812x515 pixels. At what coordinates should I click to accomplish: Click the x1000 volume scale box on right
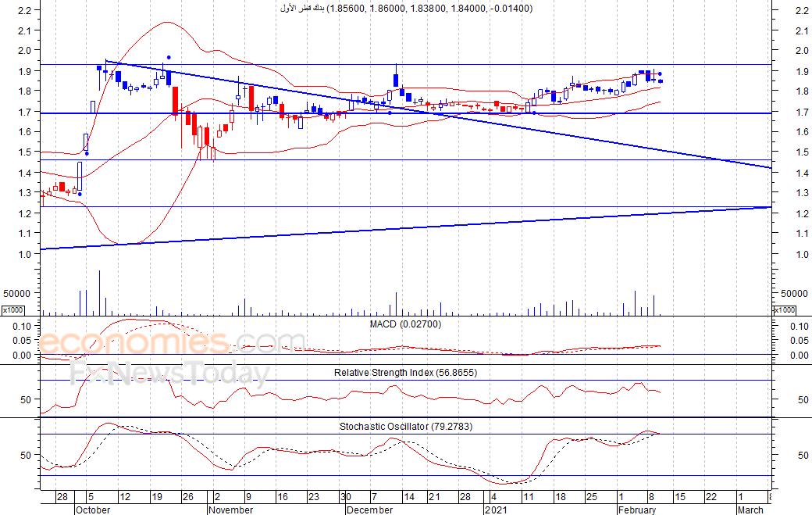785,310
